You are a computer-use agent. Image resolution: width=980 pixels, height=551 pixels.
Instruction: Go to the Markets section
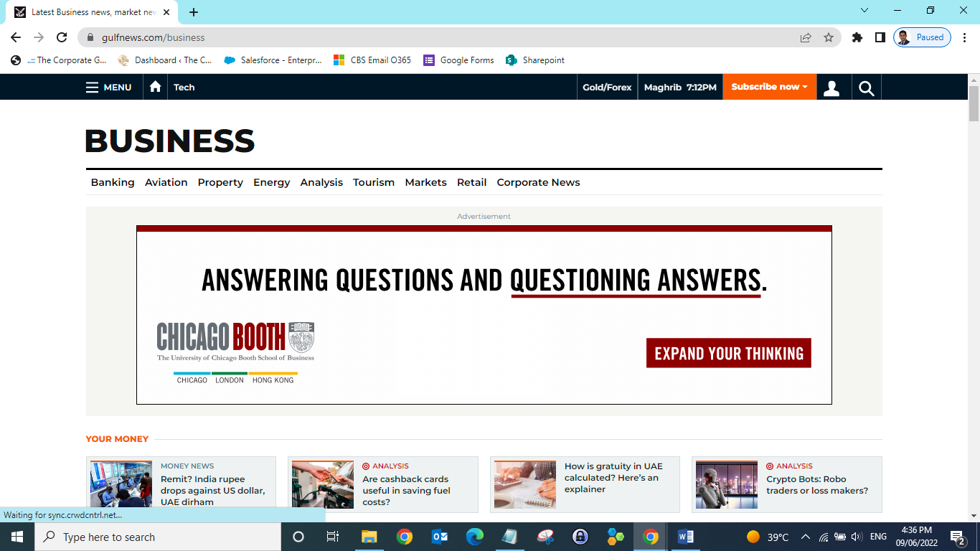point(425,182)
